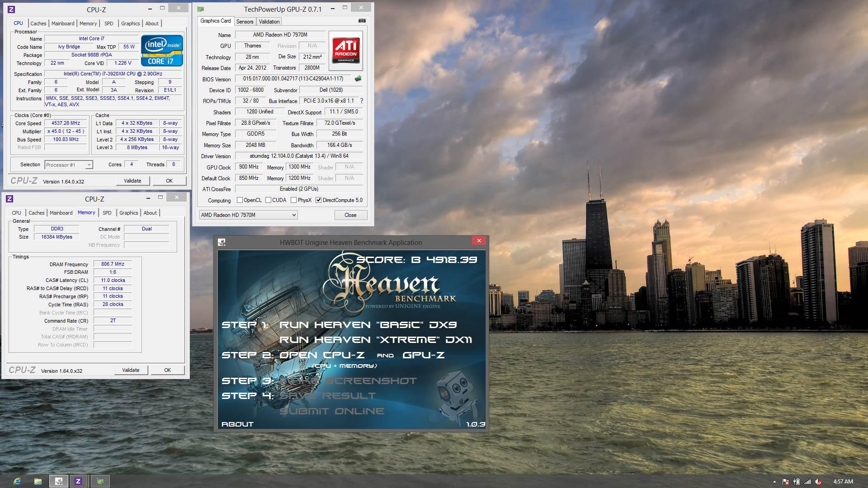Open the Graphics tab in the upper CPU-Z window
The image size is (868, 488).
131,23
